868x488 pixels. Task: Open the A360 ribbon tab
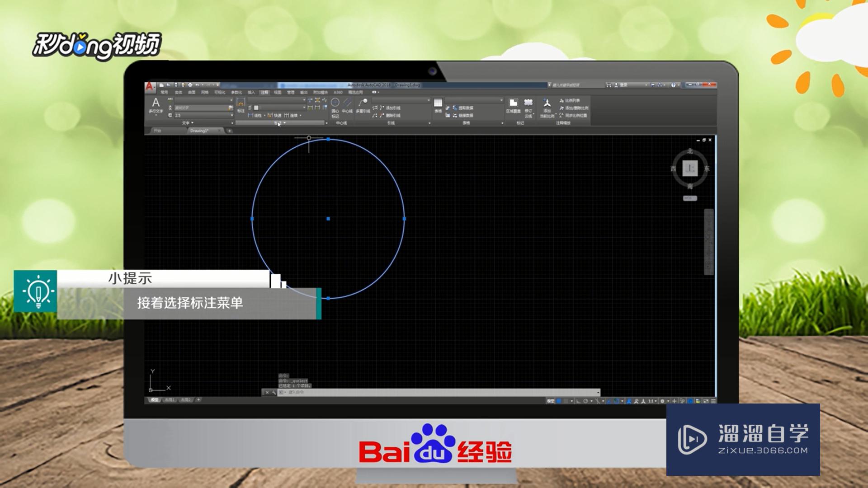(338, 92)
